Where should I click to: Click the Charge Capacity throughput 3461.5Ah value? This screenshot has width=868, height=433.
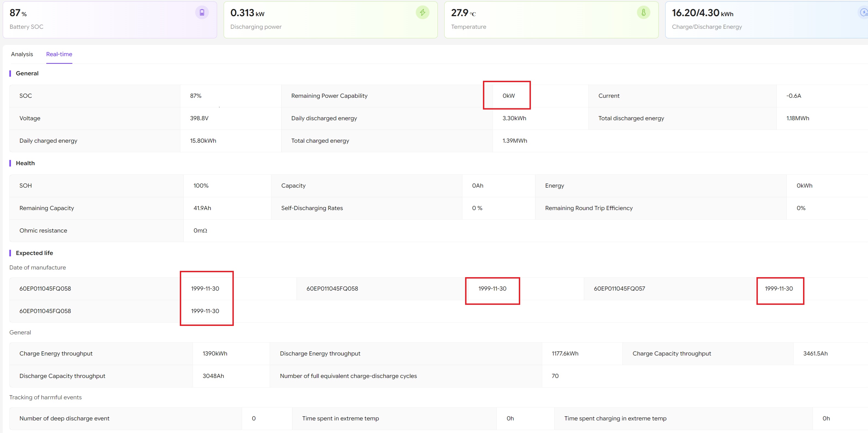click(x=815, y=354)
